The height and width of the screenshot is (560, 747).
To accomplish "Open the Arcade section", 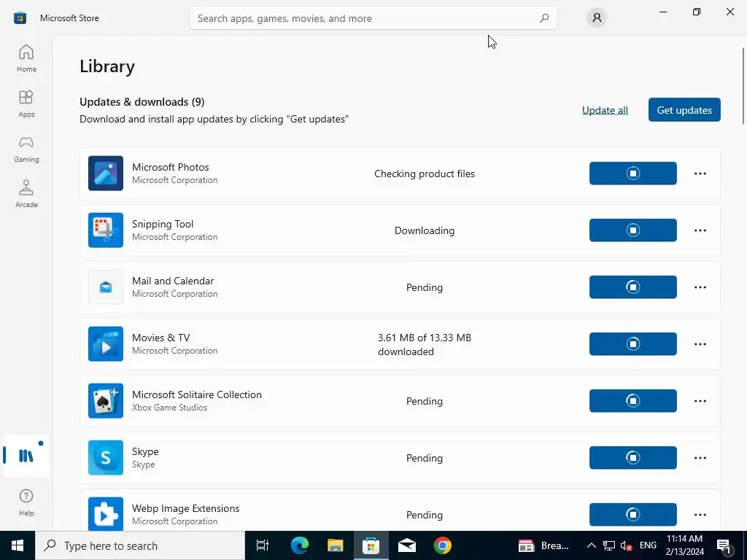I will pos(26,194).
